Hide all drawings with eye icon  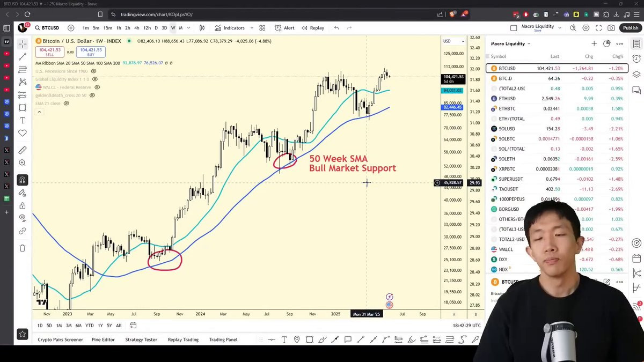point(23,218)
